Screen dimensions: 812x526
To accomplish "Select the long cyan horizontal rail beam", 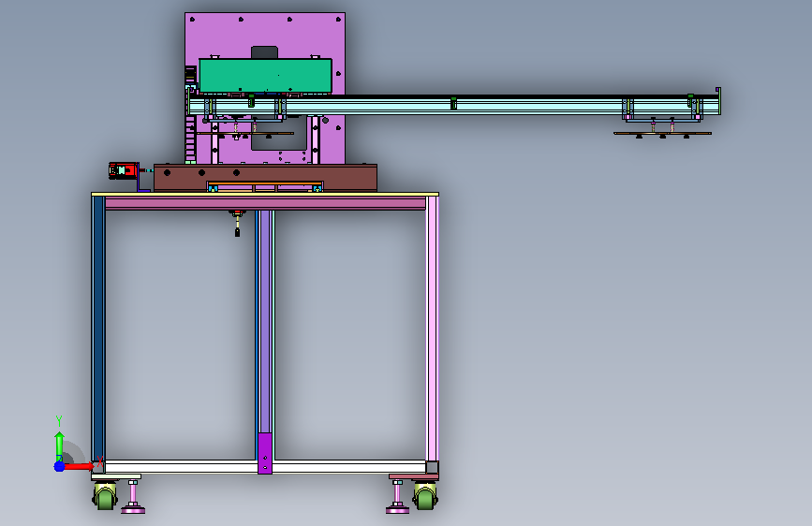I will (453, 106).
